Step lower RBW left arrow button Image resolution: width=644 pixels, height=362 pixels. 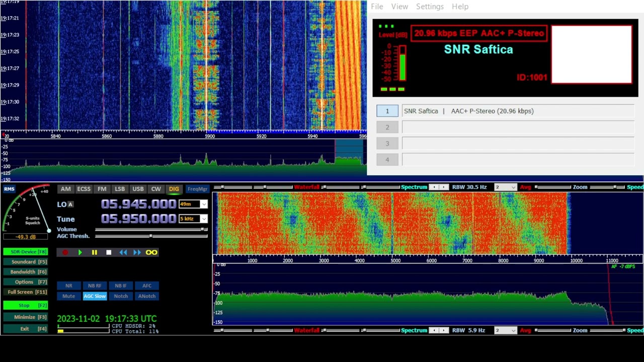tap(435, 330)
